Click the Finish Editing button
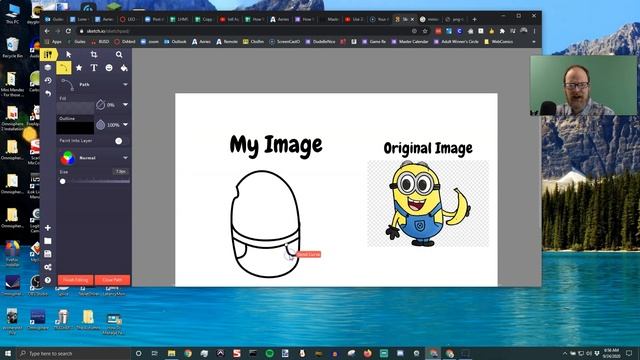This screenshot has height=360, width=640. (x=76, y=280)
